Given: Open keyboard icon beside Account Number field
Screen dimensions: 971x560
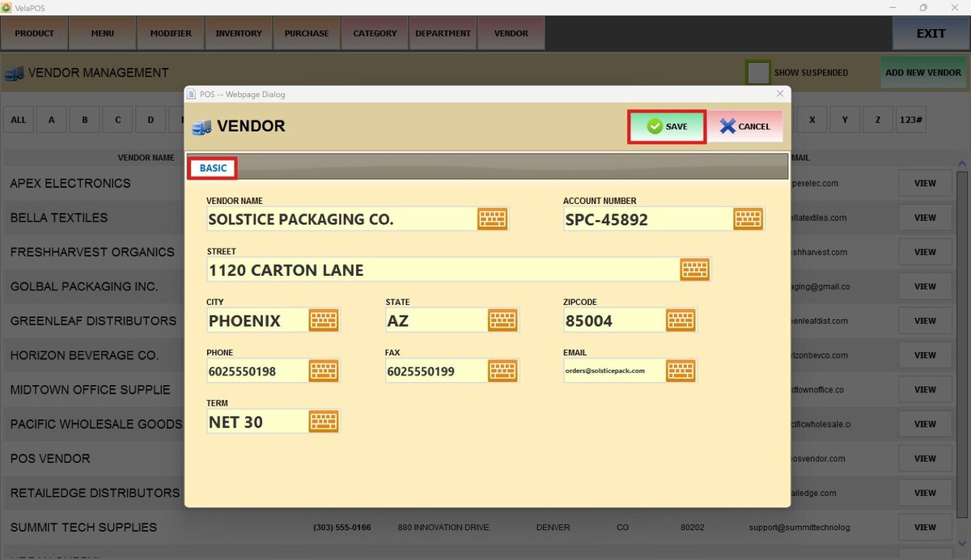Looking at the screenshot, I should coord(748,219).
